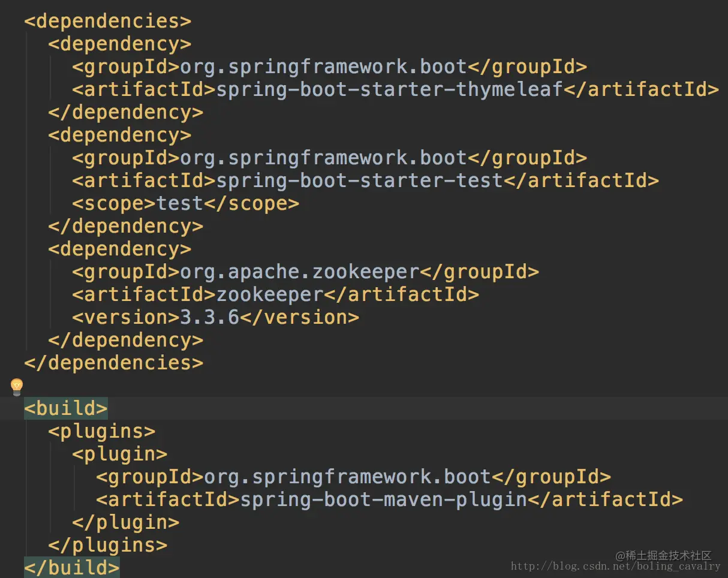Screen dimensions: 728x578
Task: Click the opening dependencies tag
Action: [108, 21]
